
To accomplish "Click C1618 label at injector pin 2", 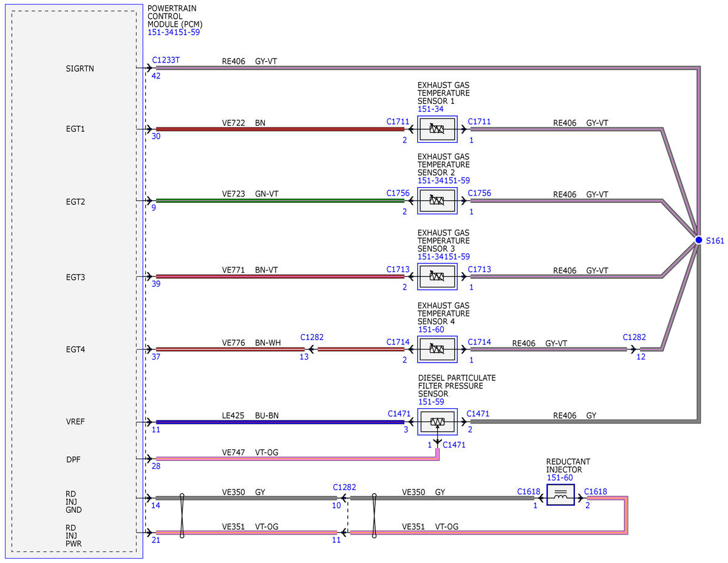I will [595, 491].
